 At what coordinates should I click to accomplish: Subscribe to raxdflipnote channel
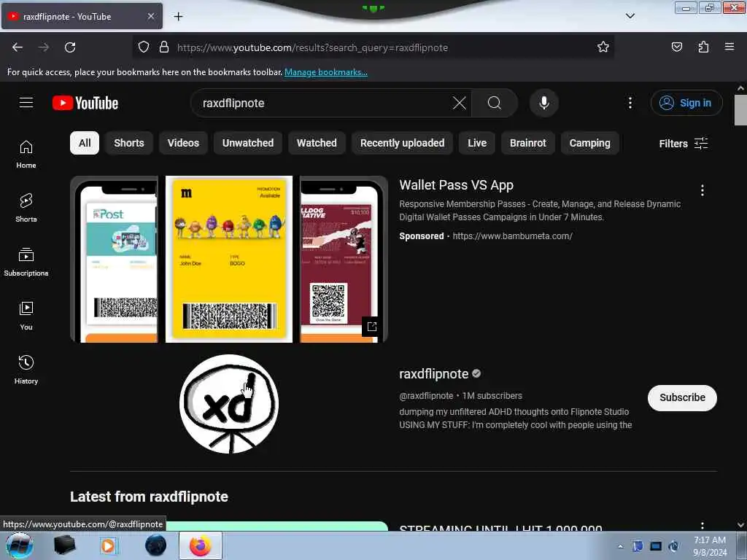click(682, 397)
